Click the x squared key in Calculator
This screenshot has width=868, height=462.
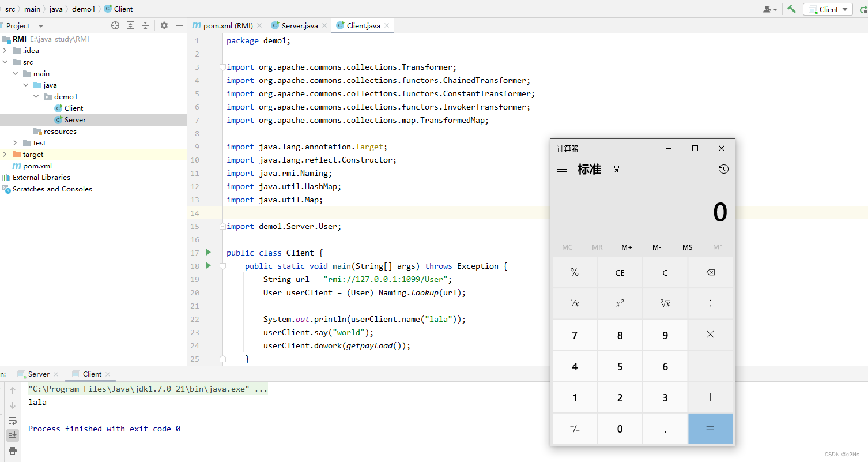[620, 303]
